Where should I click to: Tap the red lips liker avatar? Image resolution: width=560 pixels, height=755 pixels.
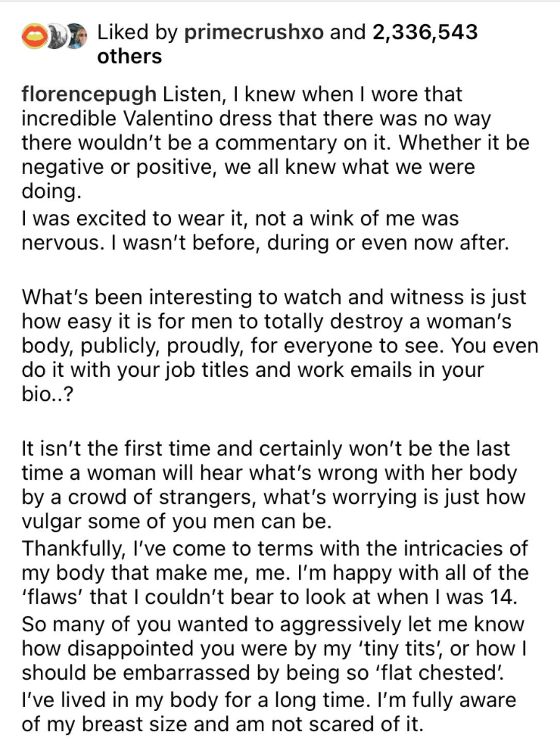point(34,37)
